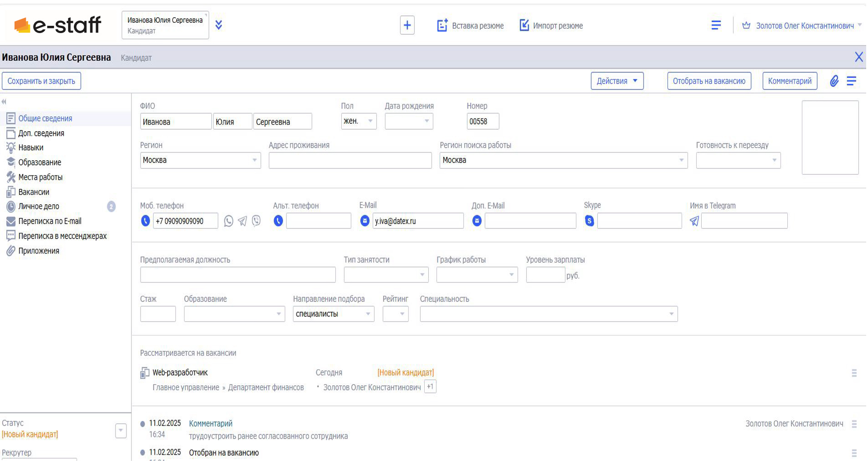Open the Действия menu
Viewport: 868px width, 461px height.
617,81
